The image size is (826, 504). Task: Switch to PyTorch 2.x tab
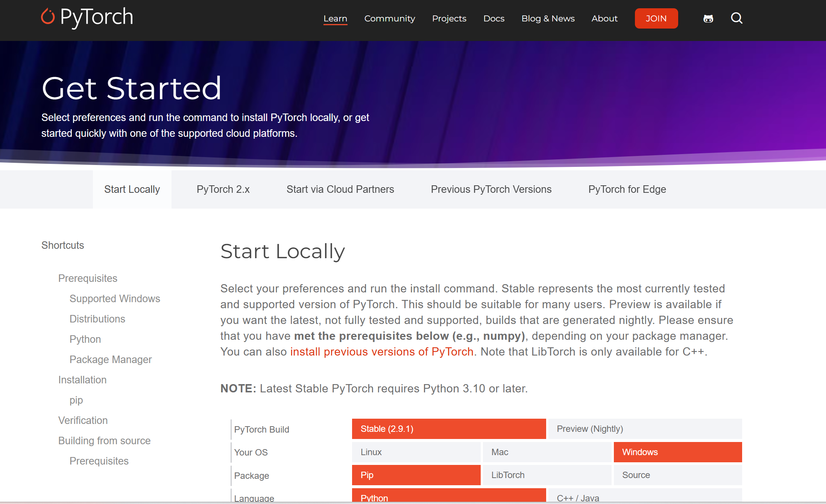coord(223,189)
